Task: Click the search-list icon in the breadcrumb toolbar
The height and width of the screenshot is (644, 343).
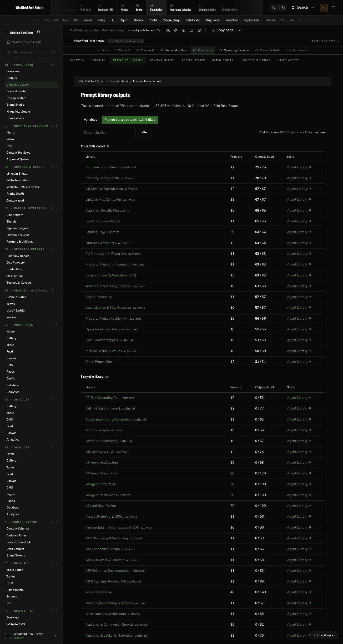Action: click(168, 30)
